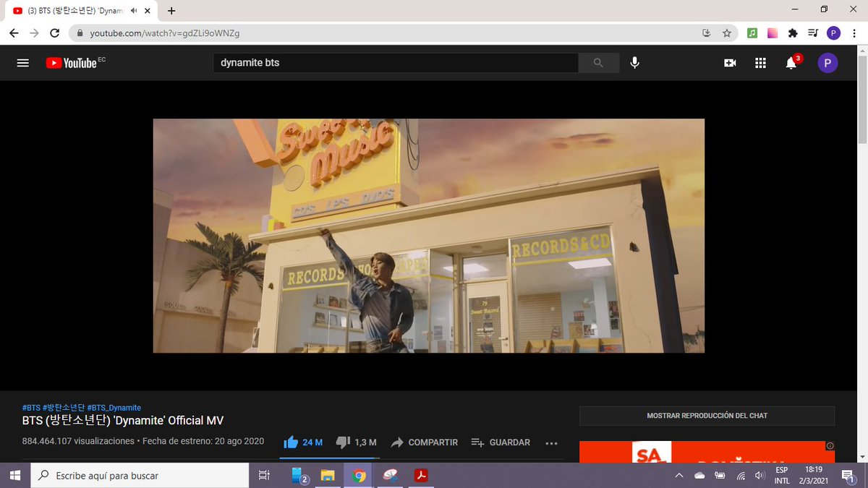Open File Explorer from taskbar
This screenshot has height=488, width=868.
328,476
